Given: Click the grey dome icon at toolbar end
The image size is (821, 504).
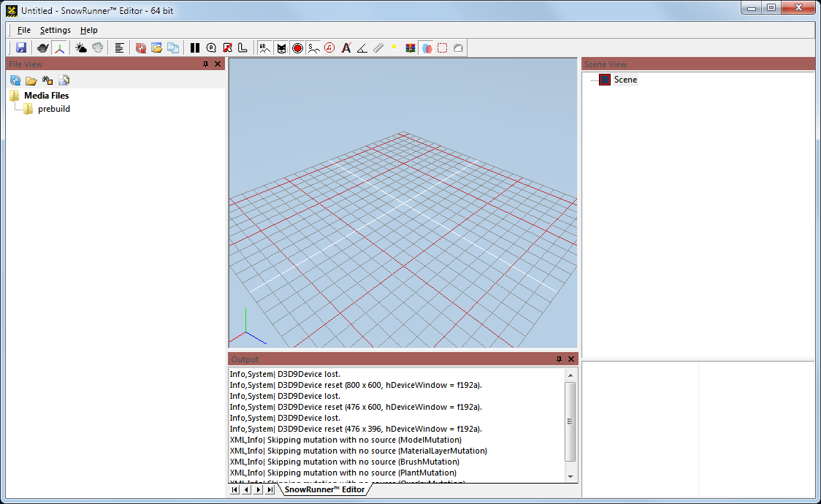Looking at the screenshot, I should pyautogui.click(x=458, y=48).
